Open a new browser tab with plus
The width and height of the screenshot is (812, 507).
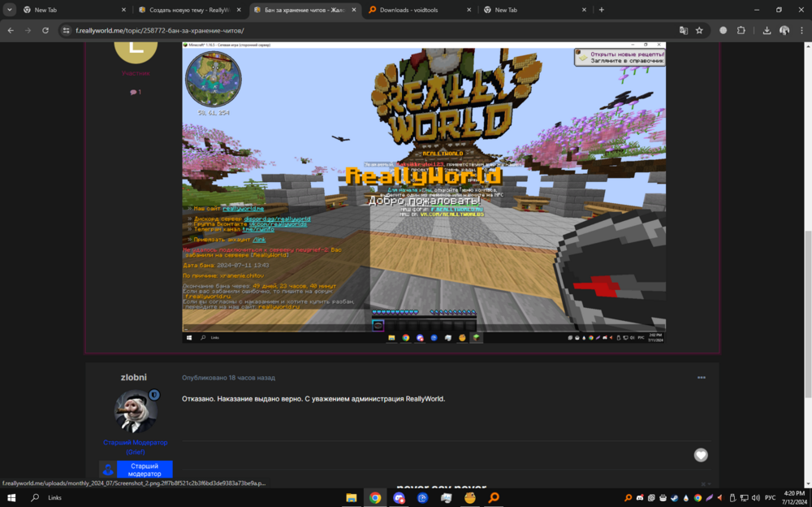click(x=601, y=10)
